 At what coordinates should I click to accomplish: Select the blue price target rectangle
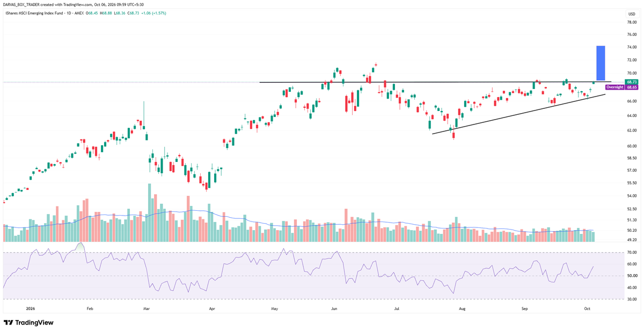coord(601,63)
